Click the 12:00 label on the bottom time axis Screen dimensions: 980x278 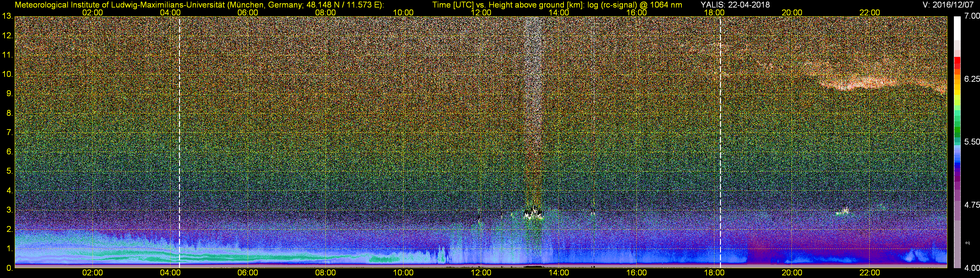[481, 273]
